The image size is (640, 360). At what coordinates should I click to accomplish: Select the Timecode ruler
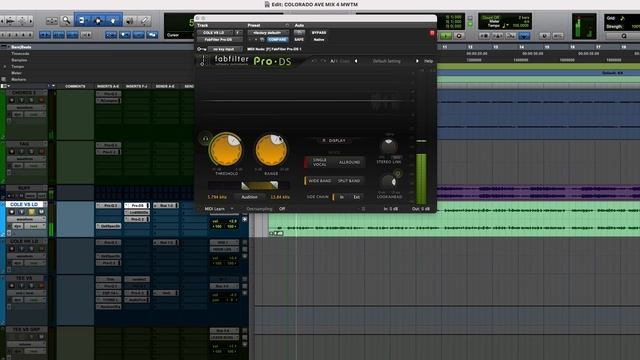click(x=20, y=53)
